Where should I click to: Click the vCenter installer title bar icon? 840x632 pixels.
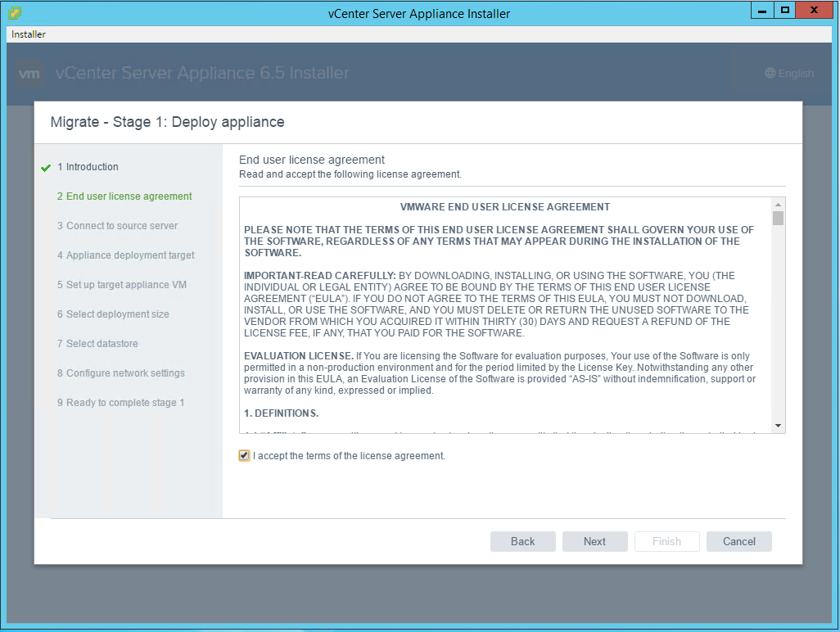pyautogui.click(x=15, y=12)
